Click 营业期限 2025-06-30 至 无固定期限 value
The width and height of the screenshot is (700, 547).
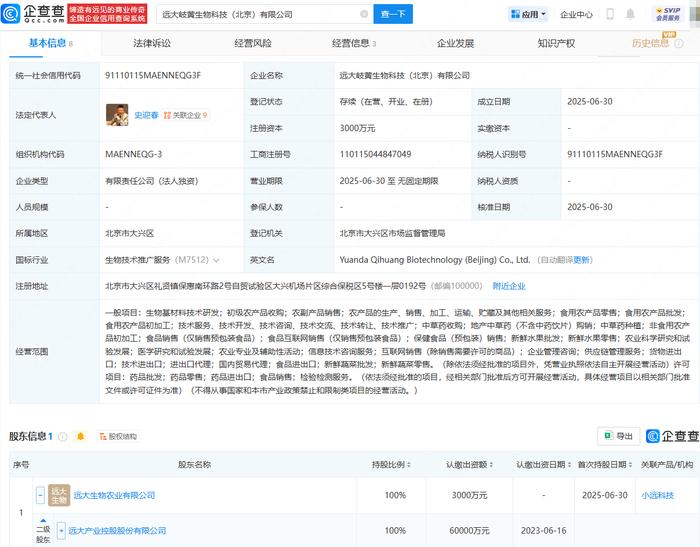389,181
